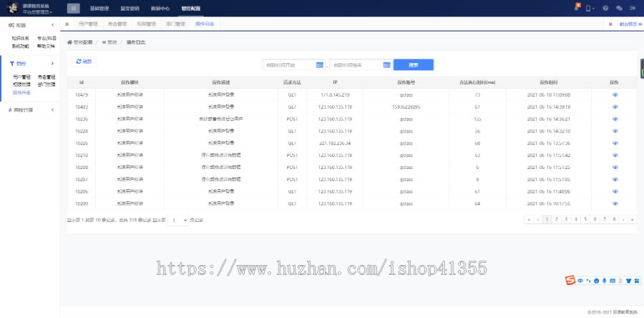Open the chat messages icon in header

pyautogui.click(x=620, y=8)
